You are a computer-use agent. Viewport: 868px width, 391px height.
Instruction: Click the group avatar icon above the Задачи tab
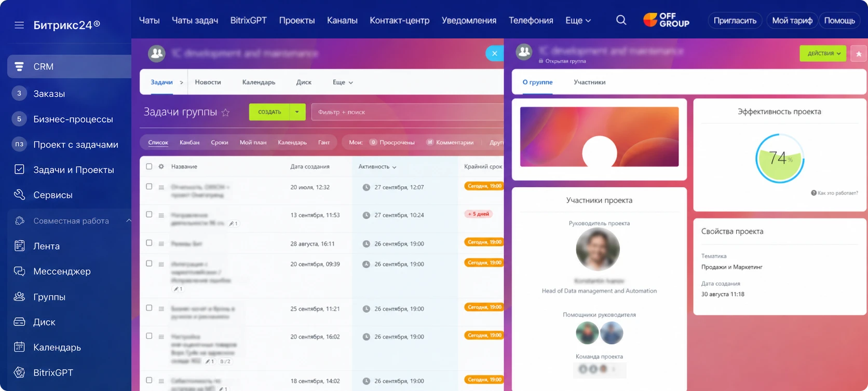click(156, 53)
